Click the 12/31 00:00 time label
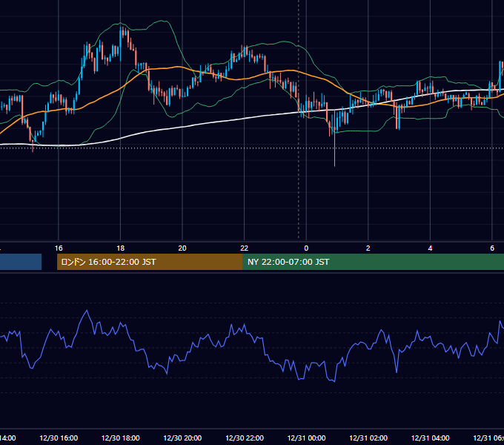 pyautogui.click(x=306, y=438)
